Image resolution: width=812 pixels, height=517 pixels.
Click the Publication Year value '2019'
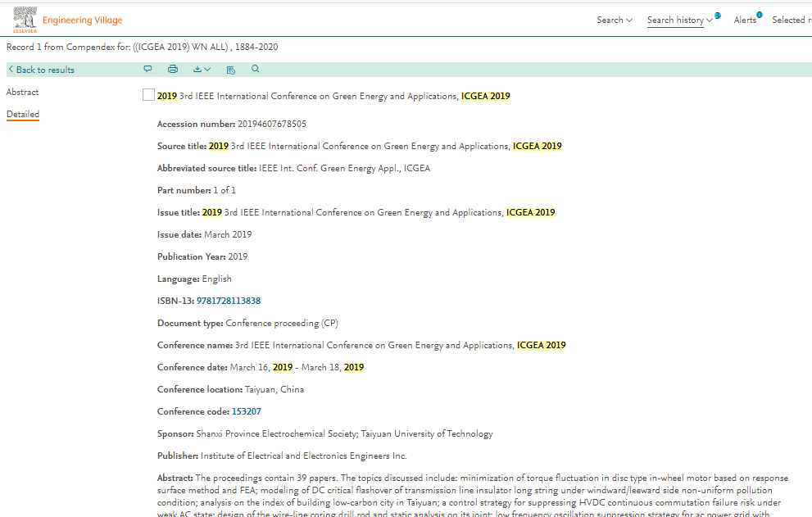(238, 256)
